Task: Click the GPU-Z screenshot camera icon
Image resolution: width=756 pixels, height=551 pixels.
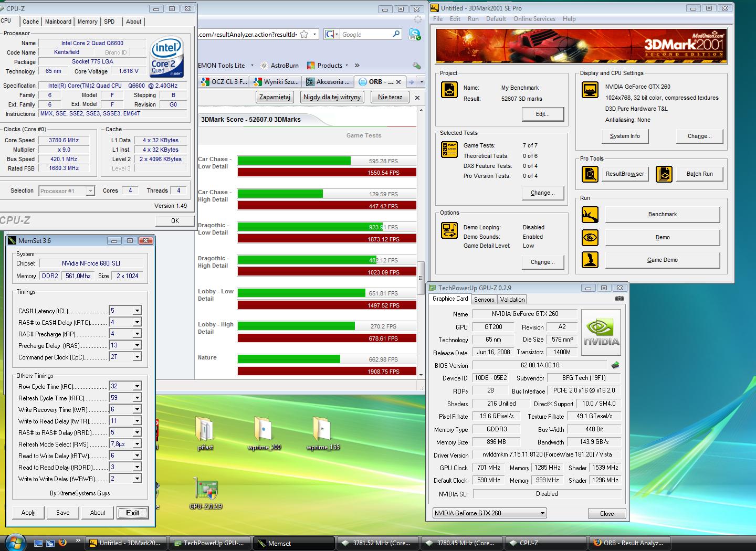Action: [x=619, y=299]
